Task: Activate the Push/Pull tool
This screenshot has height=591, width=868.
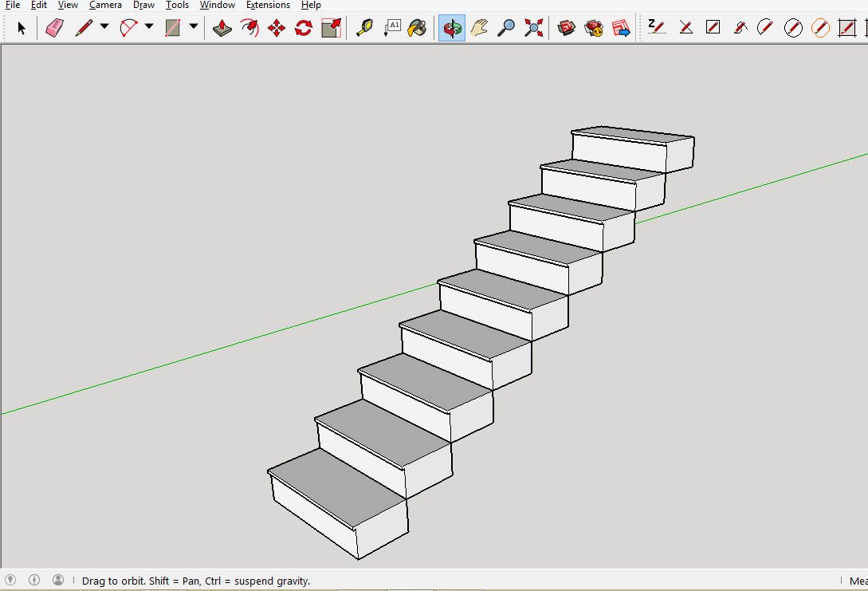Action: (x=222, y=28)
